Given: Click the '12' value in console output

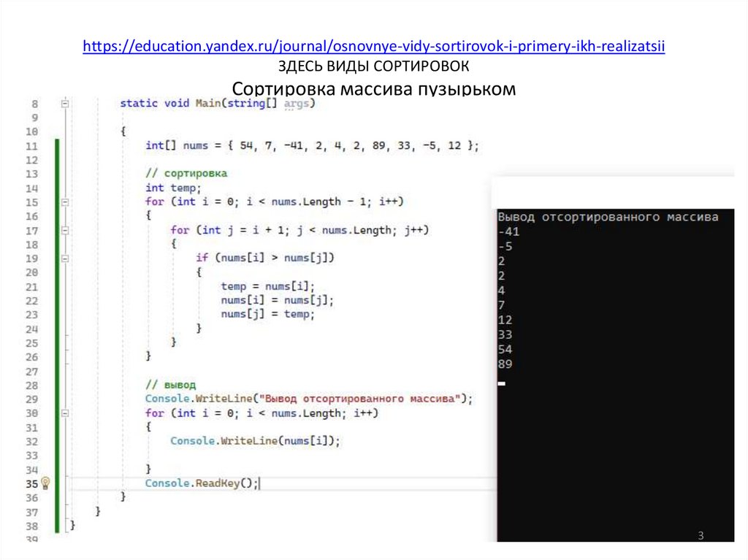Looking at the screenshot, I should (x=505, y=320).
